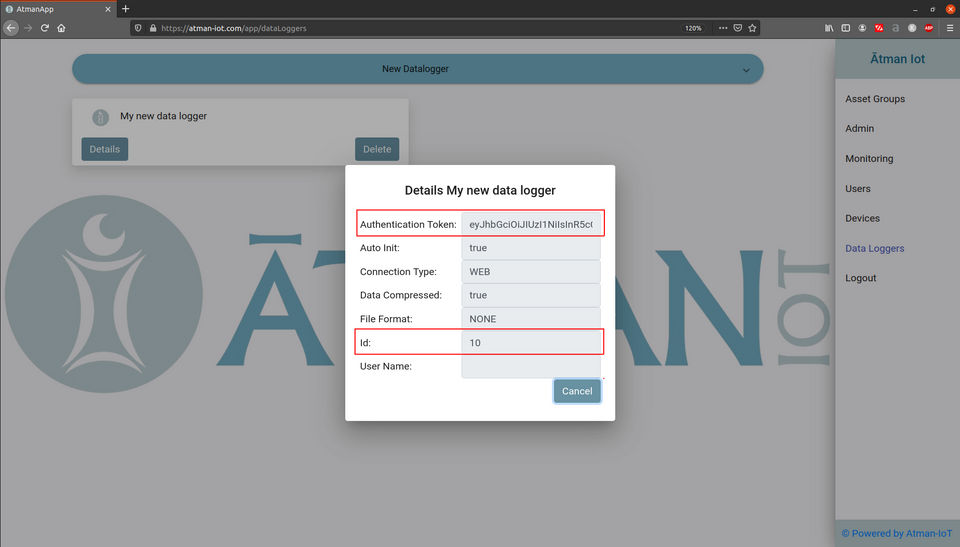Click the 120% zoom level indicator
This screenshot has height=547, width=960.
[693, 28]
